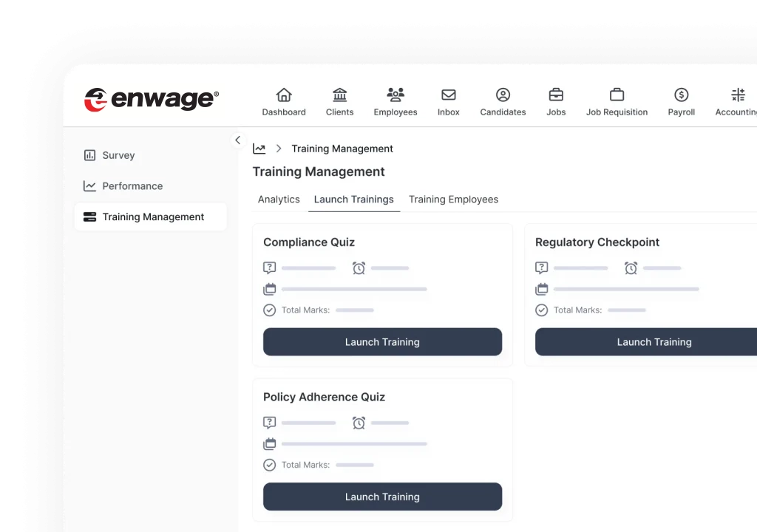Screen dimensions: 757x532
Task: Select the Clients icon in top navigation
Action: tap(339, 95)
